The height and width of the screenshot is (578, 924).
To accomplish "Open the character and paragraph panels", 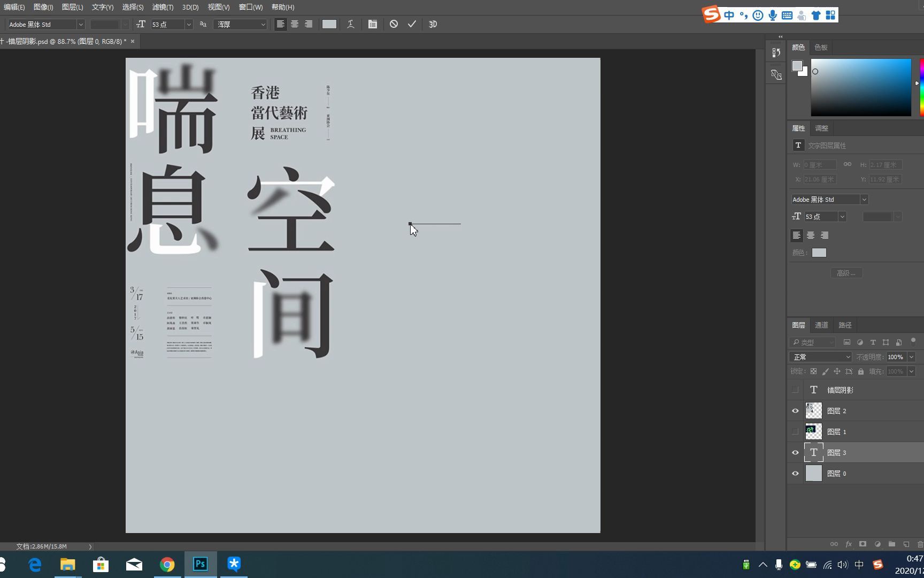I will [x=373, y=24].
